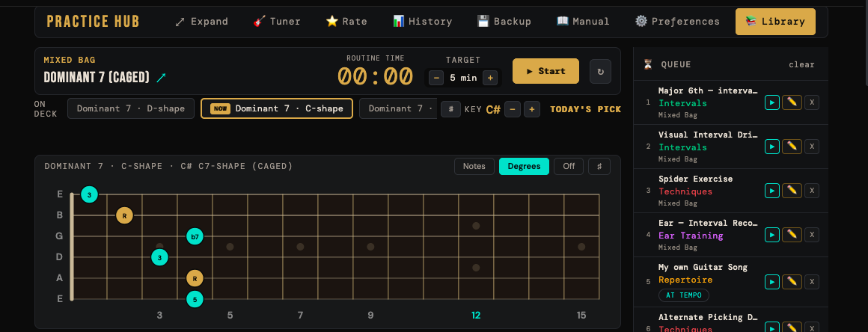Click the hourglass Queue icon
The image size is (868, 332).
click(648, 64)
